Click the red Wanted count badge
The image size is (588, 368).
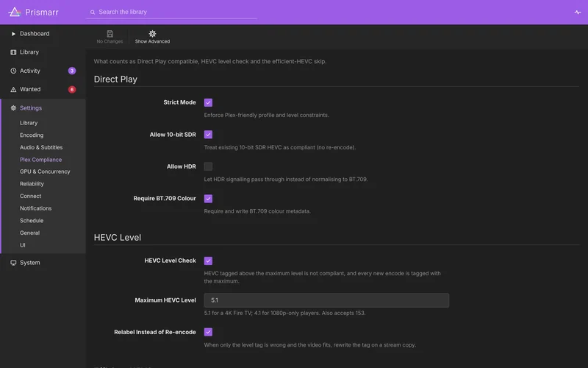[72, 89]
